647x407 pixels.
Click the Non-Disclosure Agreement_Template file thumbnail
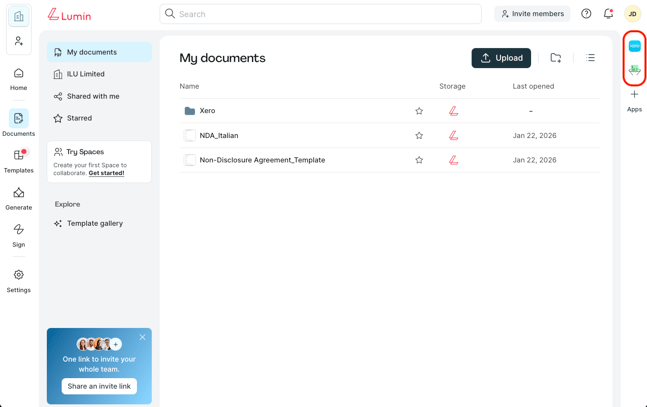(x=189, y=160)
